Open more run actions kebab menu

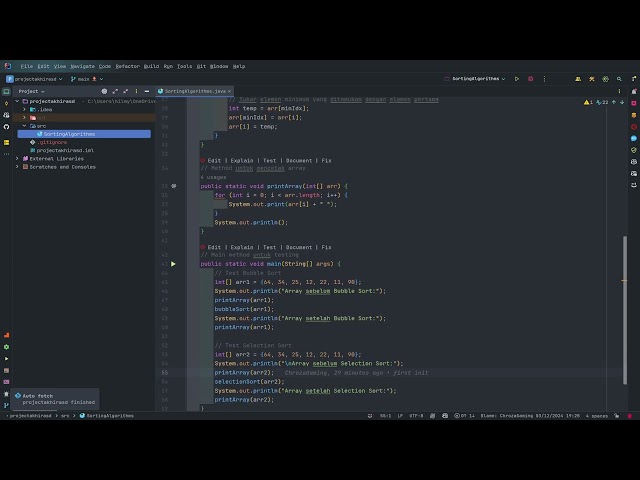[544, 79]
